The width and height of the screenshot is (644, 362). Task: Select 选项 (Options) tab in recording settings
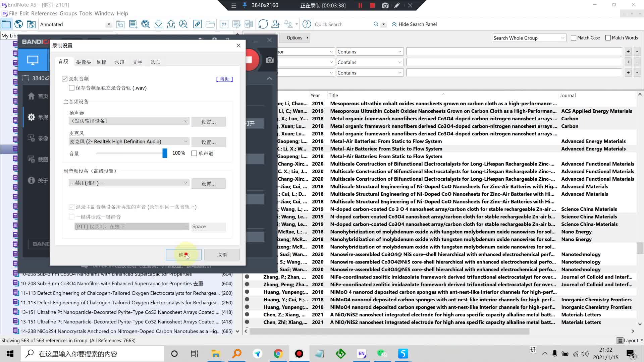[156, 62]
